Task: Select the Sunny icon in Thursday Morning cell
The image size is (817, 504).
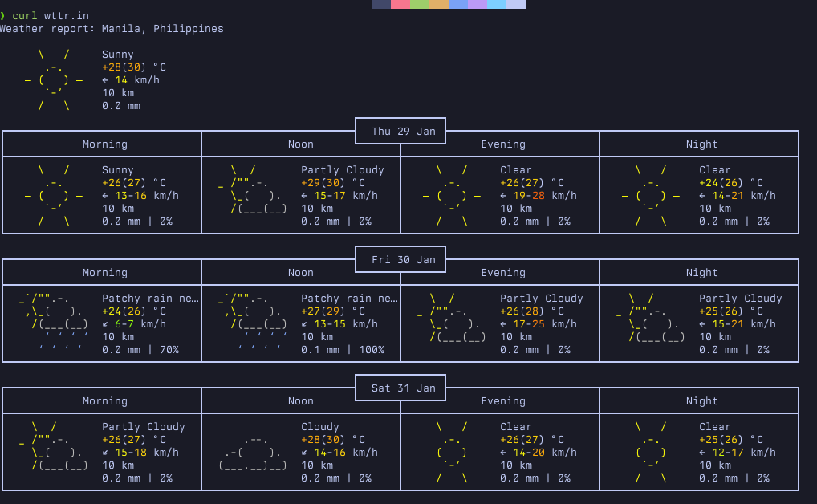Action: click(x=54, y=195)
